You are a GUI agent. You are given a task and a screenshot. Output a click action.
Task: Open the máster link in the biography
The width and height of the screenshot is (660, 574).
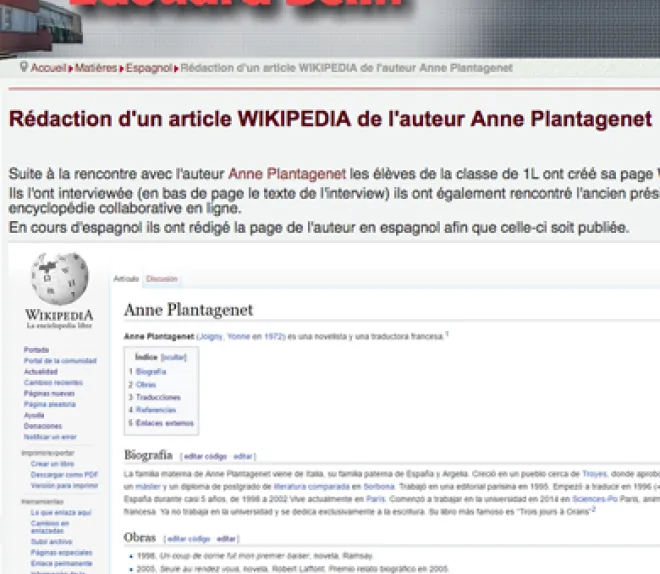(x=148, y=486)
